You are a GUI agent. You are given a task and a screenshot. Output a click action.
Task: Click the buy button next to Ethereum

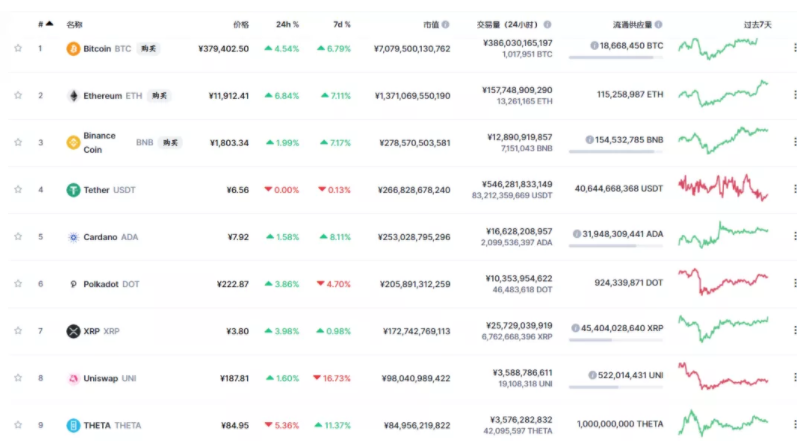[159, 96]
